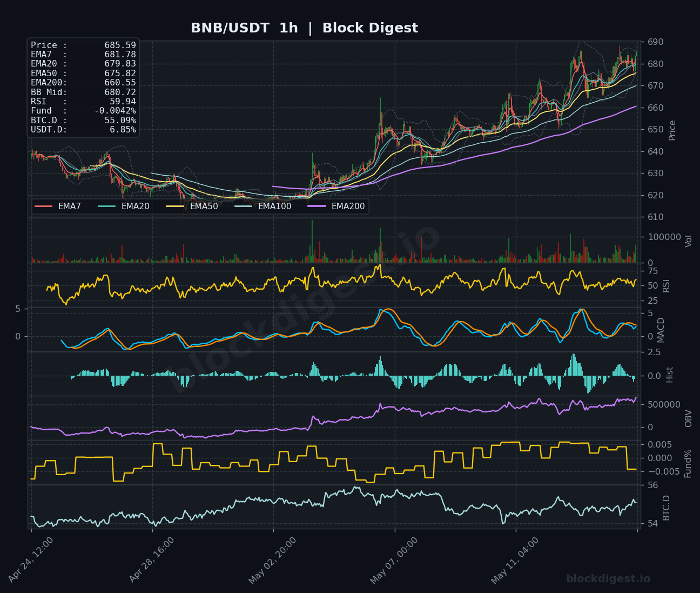Click the EMA50 legend label
The width and height of the screenshot is (700, 593).
[x=204, y=206]
